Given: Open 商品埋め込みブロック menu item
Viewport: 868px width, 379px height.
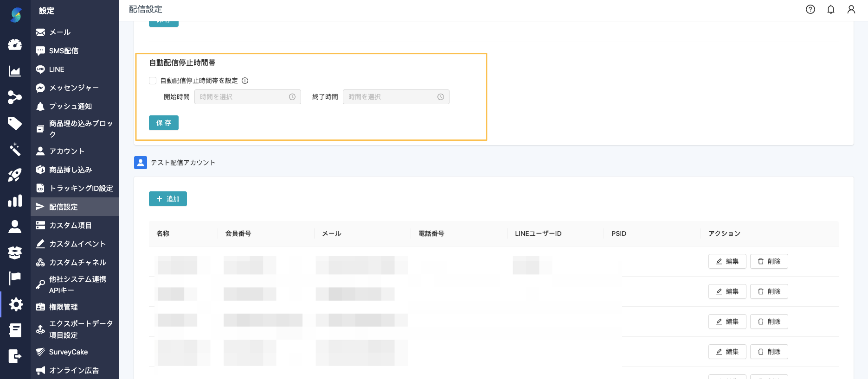Looking at the screenshot, I should pos(75,129).
